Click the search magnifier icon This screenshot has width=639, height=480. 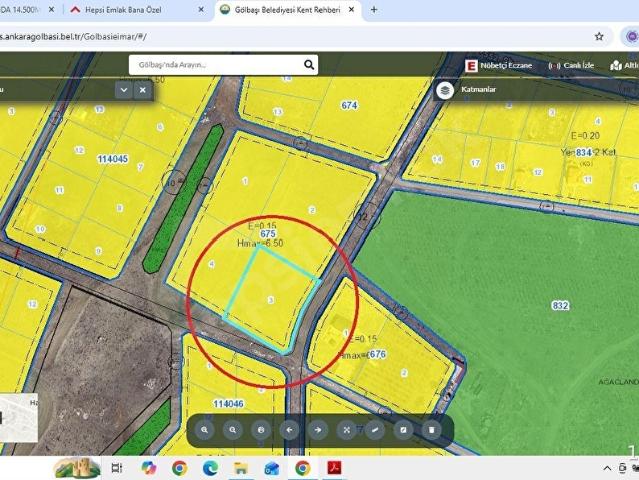point(309,65)
